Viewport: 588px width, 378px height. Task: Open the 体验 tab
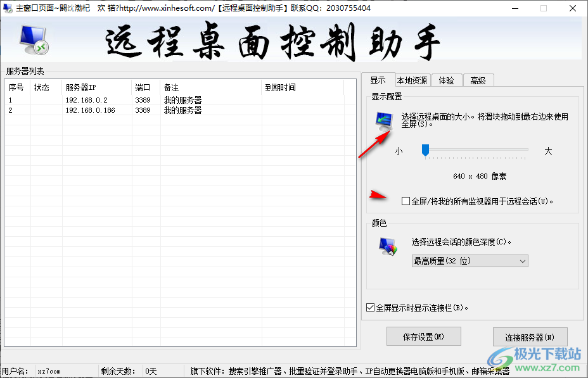point(446,80)
